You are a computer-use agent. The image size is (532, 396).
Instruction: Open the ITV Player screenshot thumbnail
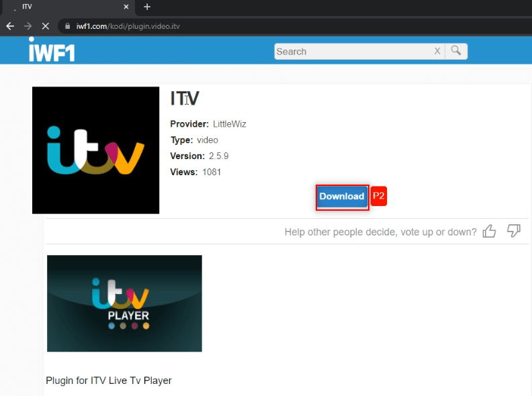pos(124,303)
